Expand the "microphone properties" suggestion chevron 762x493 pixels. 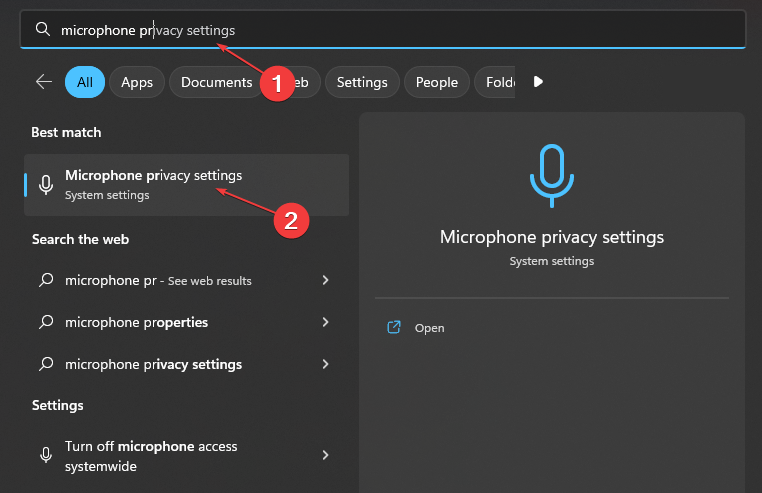(325, 322)
